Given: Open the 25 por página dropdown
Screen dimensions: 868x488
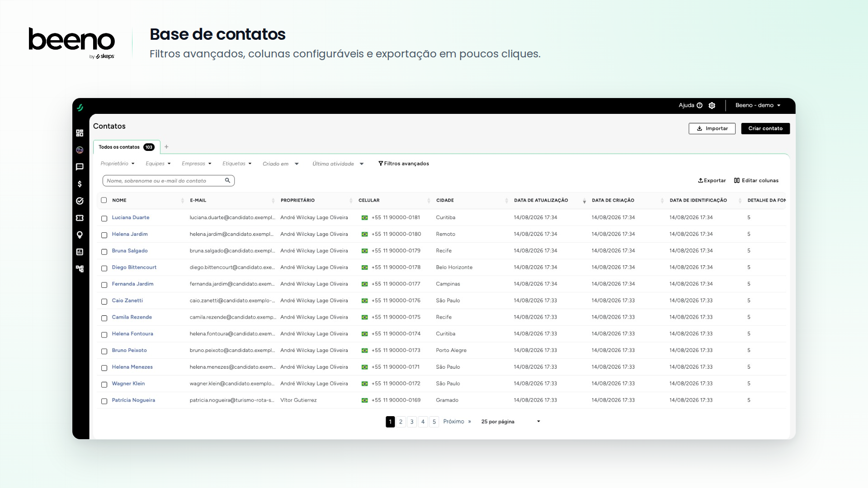Looking at the screenshot, I should [x=511, y=422].
